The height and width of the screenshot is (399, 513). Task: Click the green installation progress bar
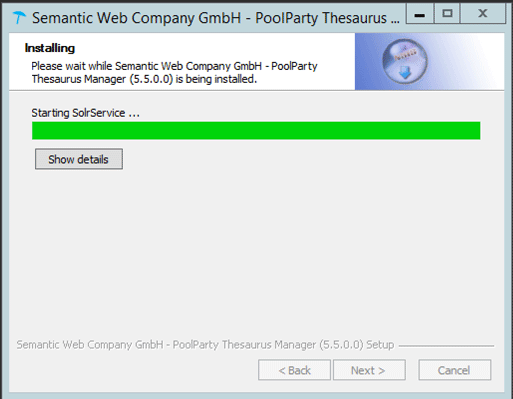pyautogui.click(x=256, y=131)
